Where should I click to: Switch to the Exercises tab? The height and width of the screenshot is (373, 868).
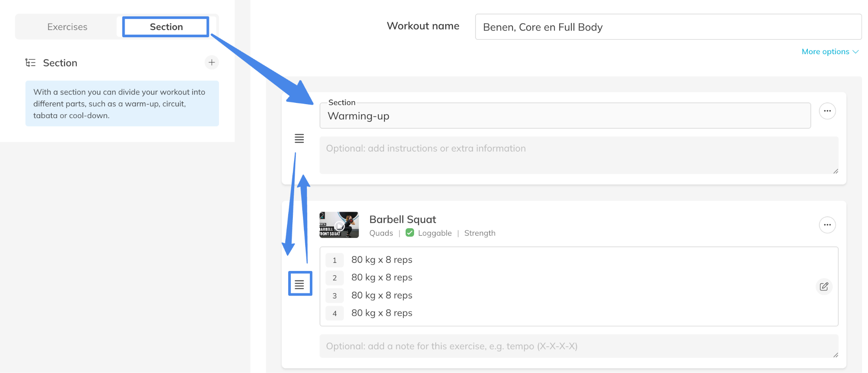pos(67,27)
